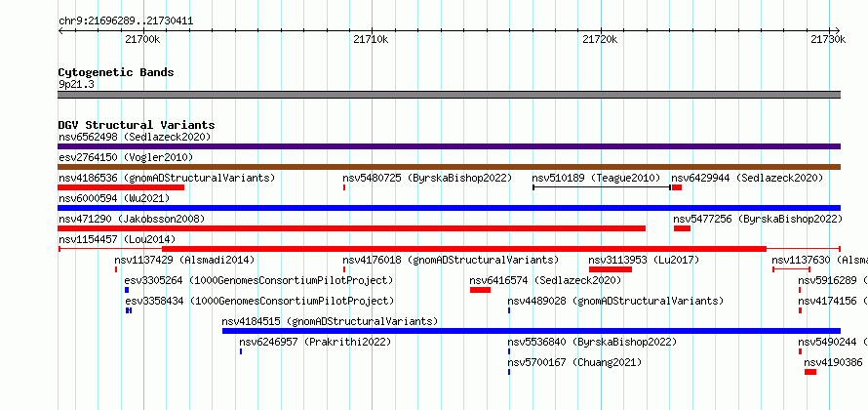Click the nsv4190386 variant label
Viewport: 868px width, 410px height.
[x=833, y=362]
